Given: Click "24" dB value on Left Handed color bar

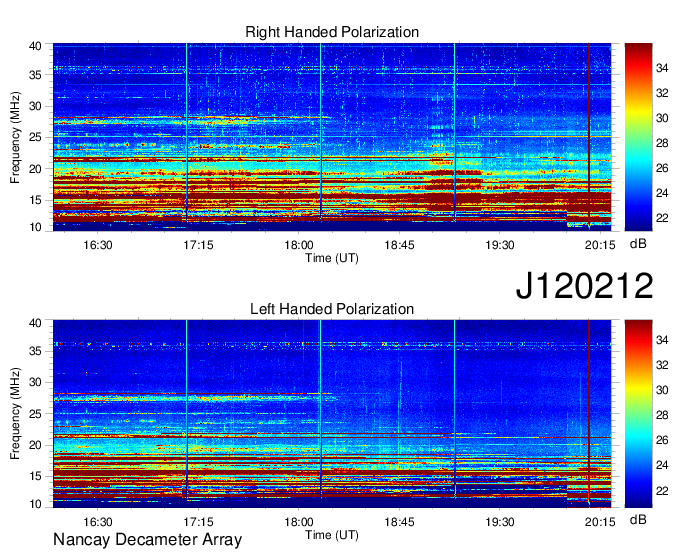Looking at the screenshot, I should pos(662,466).
